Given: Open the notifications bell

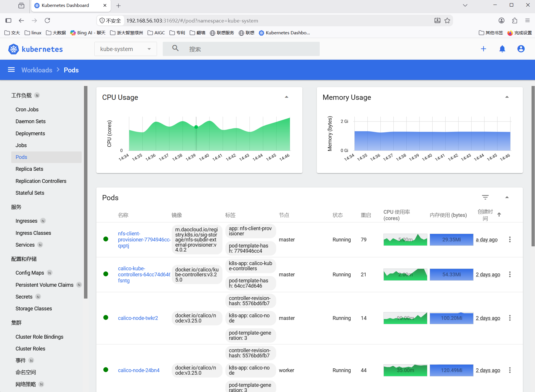Looking at the screenshot, I should pos(502,49).
